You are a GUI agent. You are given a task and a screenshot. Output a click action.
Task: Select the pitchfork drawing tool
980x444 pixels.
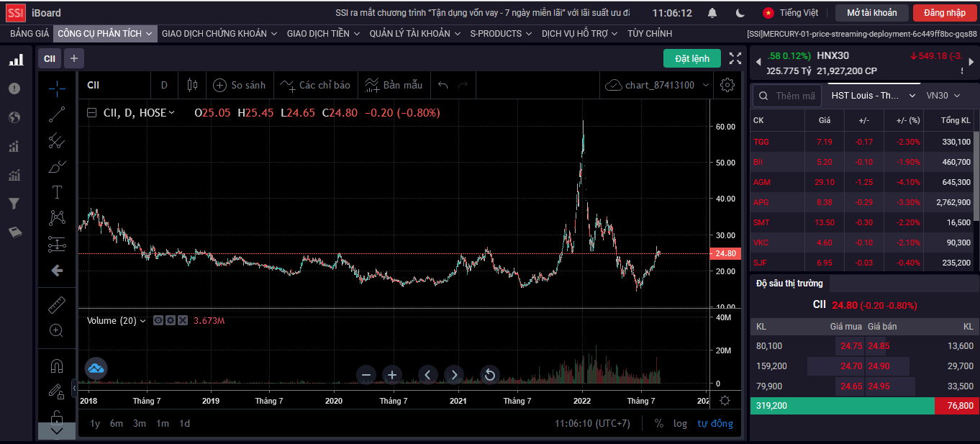pos(57,140)
